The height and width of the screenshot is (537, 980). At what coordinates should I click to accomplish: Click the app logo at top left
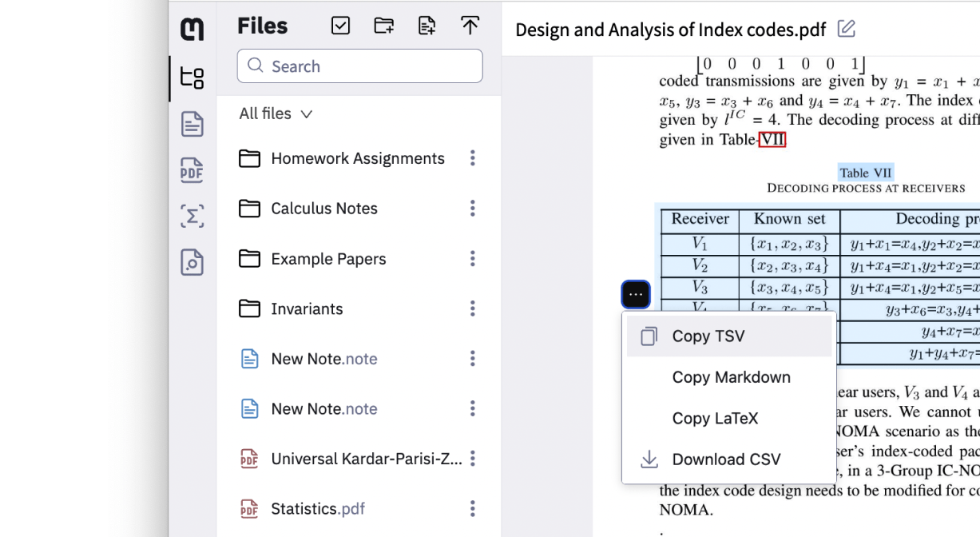click(192, 27)
